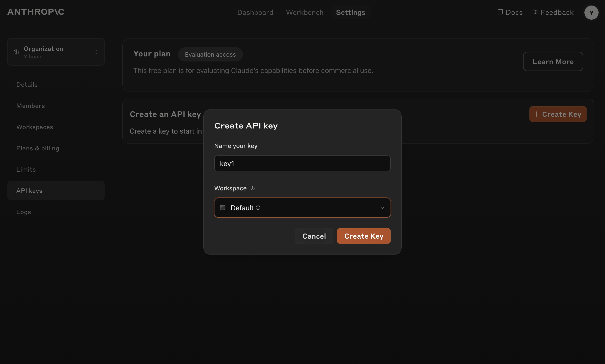Image resolution: width=605 pixels, height=364 pixels.
Task: Go to Logs in sidebar
Action: [x=23, y=212]
